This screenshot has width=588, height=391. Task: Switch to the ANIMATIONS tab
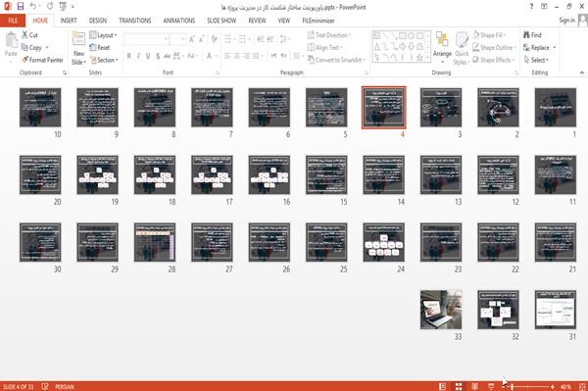tap(179, 21)
